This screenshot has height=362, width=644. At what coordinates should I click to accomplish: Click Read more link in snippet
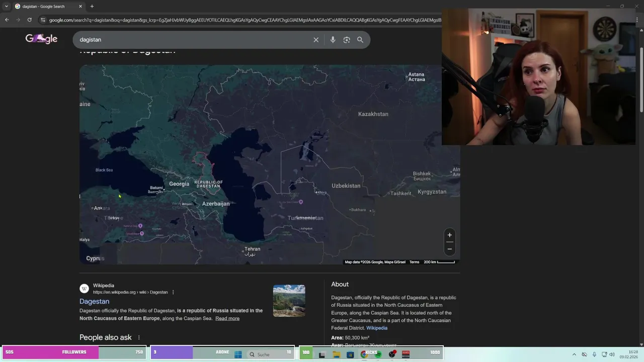coord(227,318)
